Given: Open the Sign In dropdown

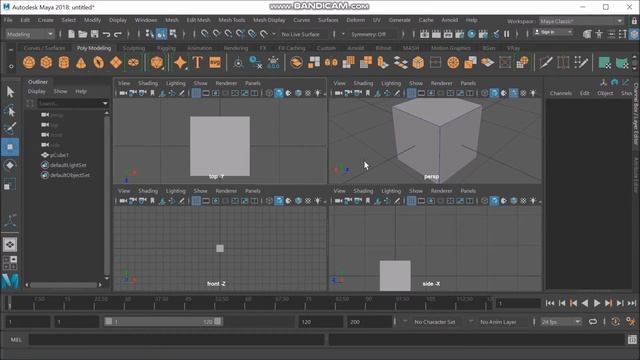Looking at the screenshot, I should click(x=553, y=32).
